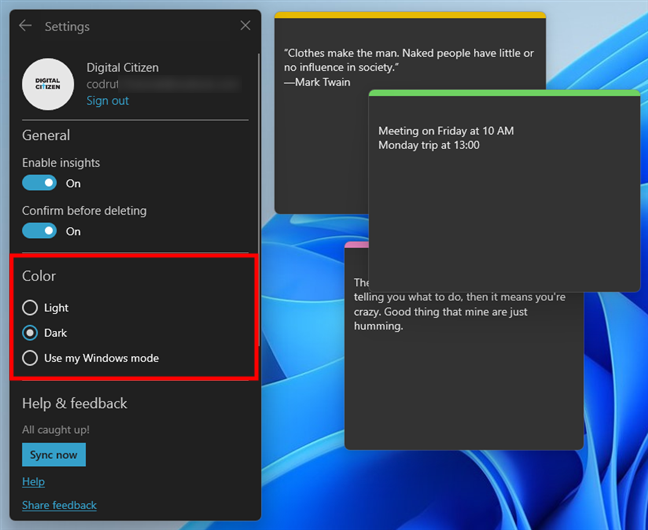Click the Digital Citizen profile avatar
Image resolution: width=648 pixels, height=530 pixels.
coord(48,84)
